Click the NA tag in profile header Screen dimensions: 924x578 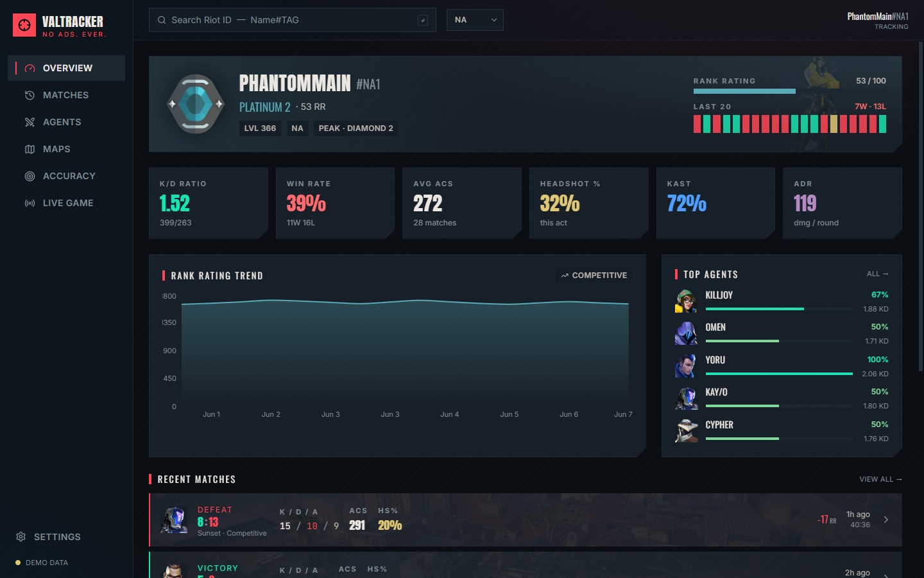click(297, 128)
